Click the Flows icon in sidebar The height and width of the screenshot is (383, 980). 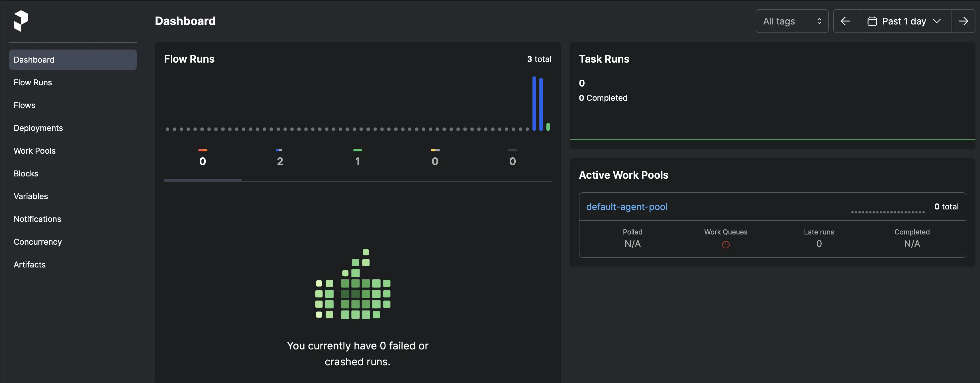24,105
